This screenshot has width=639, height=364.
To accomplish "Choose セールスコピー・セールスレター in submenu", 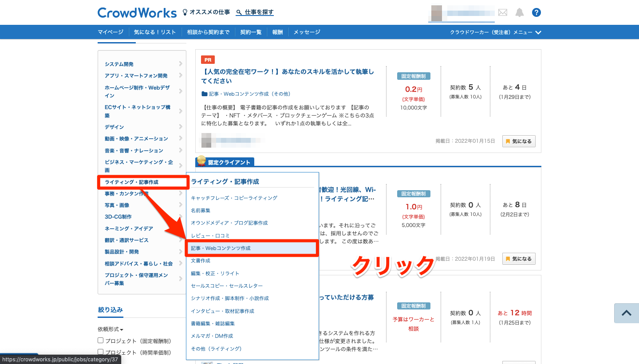I will pyautogui.click(x=227, y=286).
